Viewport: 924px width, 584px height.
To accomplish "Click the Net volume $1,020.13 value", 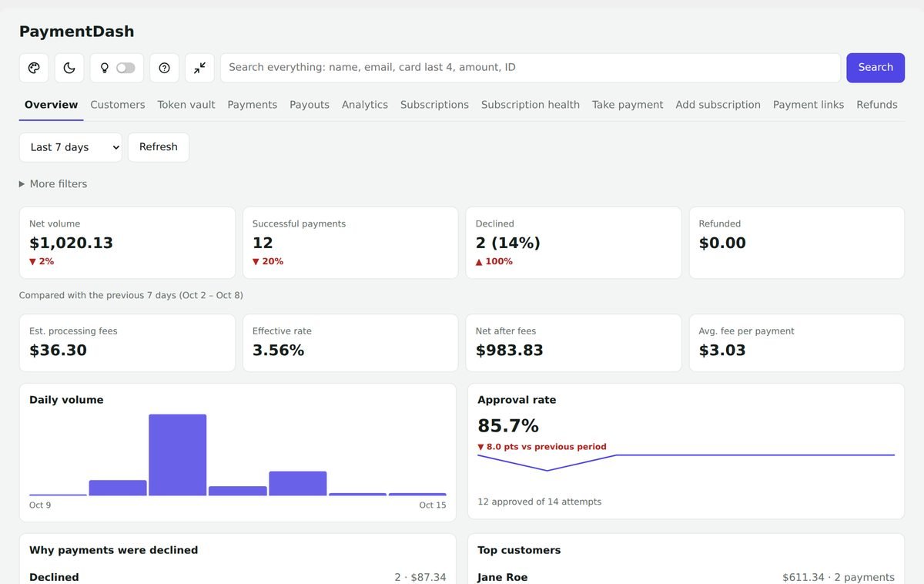I will (71, 243).
